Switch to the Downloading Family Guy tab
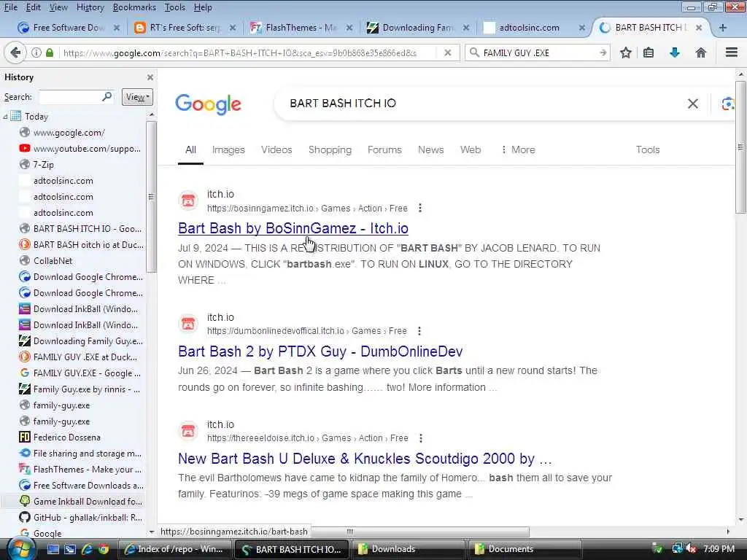 [x=417, y=28]
